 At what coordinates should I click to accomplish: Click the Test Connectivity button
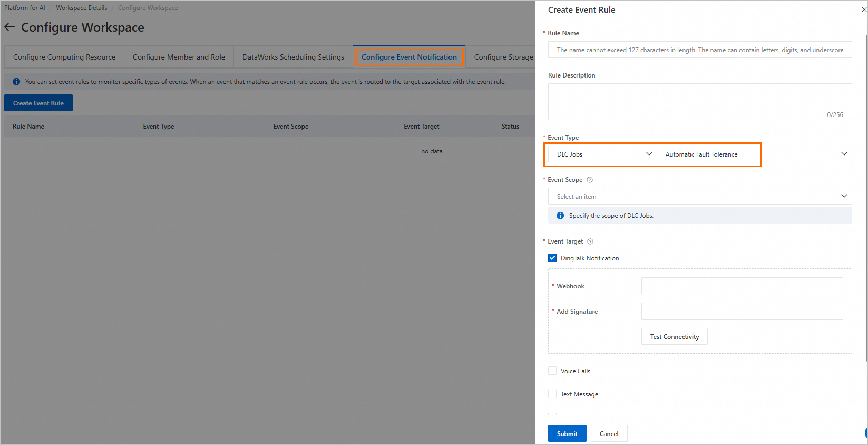[x=674, y=336]
